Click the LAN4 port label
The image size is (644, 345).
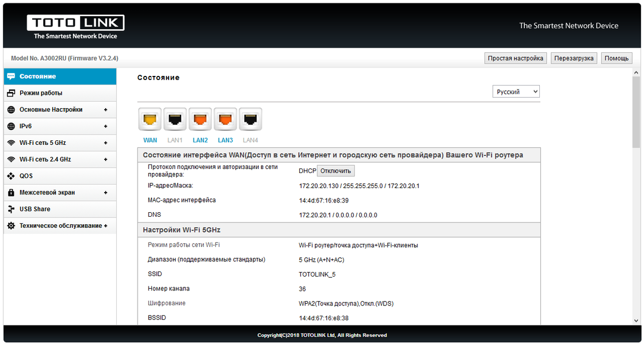pyautogui.click(x=250, y=140)
